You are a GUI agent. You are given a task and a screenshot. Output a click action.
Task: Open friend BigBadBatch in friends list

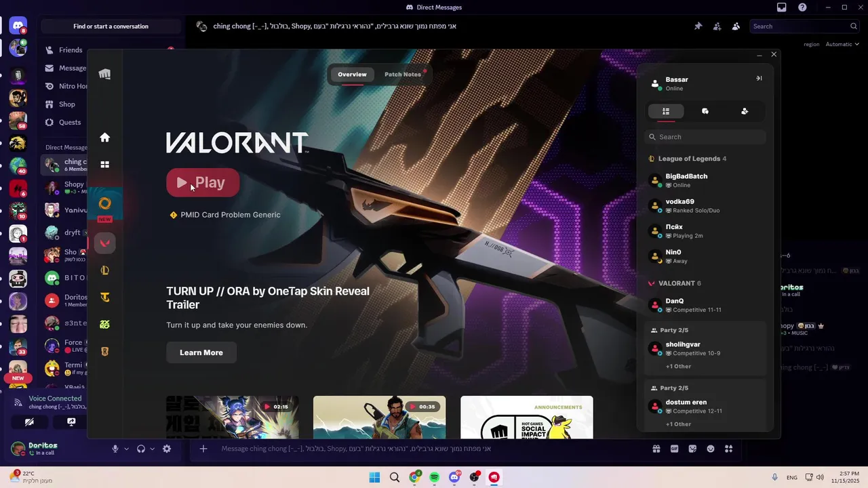click(x=705, y=180)
